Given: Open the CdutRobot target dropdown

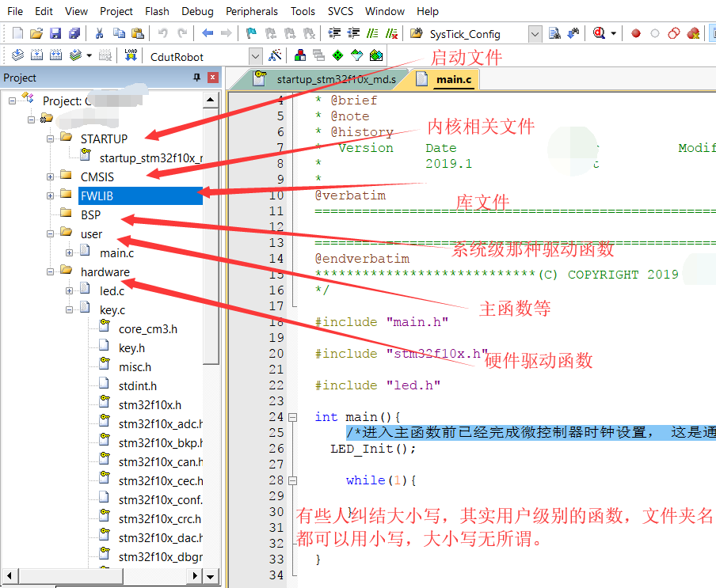Looking at the screenshot, I should (x=256, y=56).
